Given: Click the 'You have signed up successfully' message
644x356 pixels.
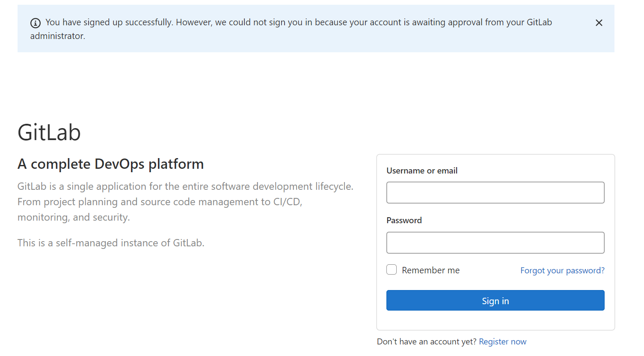Looking at the screenshot, I should tap(291, 29).
